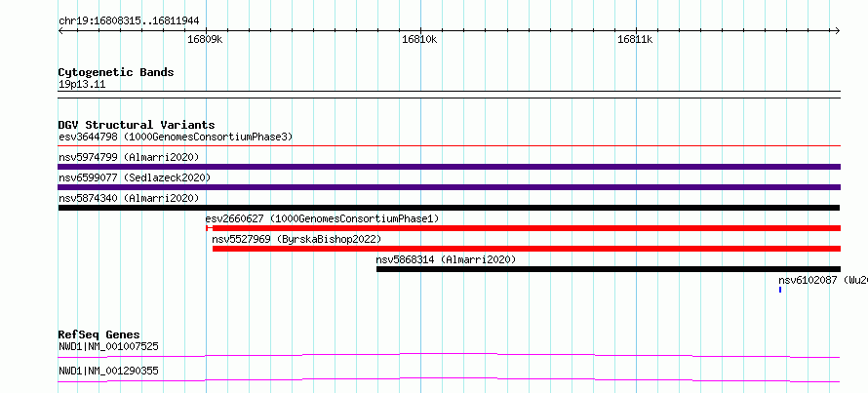Image resolution: width=868 pixels, height=393 pixels.
Task: Click the 19p13.11 cytogenetic band bar
Action: coord(450,95)
